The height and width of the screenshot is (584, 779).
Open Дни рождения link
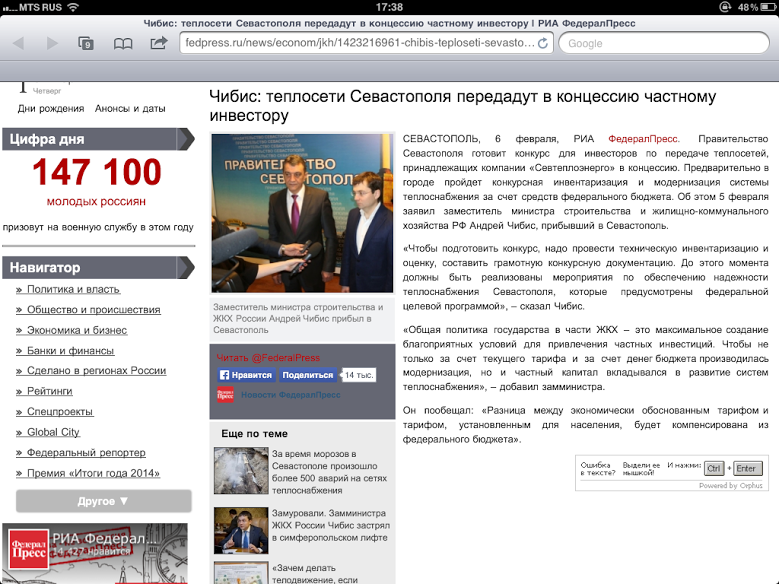[51, 108]
